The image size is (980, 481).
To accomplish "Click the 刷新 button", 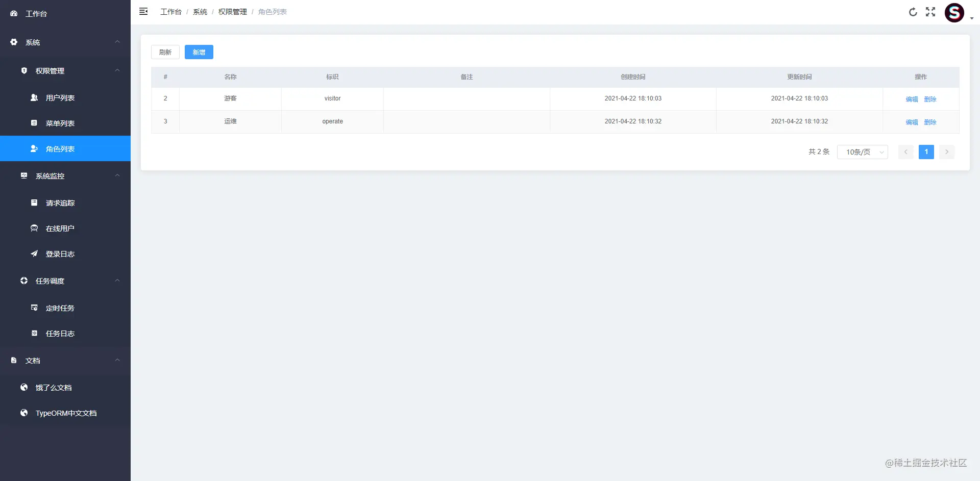I will coord(165,52).
